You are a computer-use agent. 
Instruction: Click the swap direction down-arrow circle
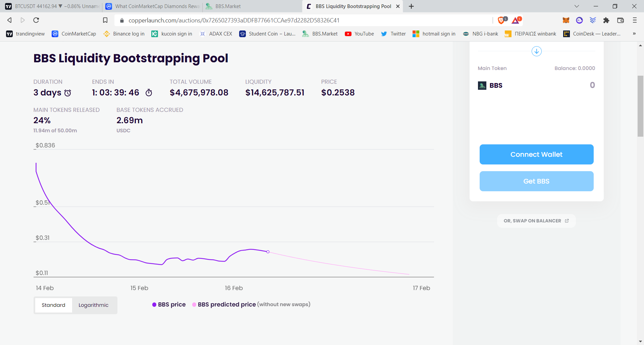[537, 51]
